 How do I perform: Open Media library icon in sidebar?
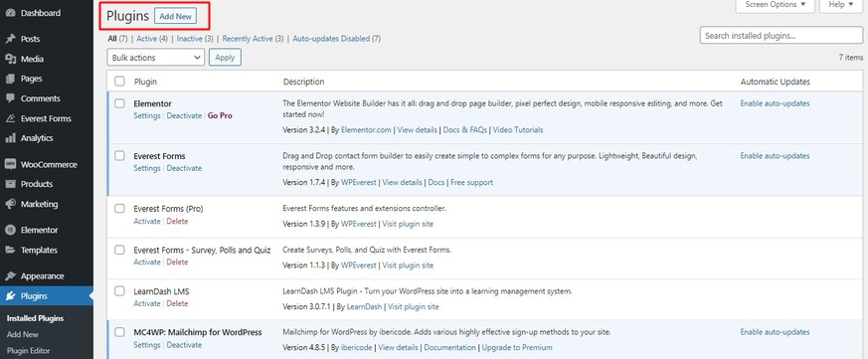[x=10, y=59]
